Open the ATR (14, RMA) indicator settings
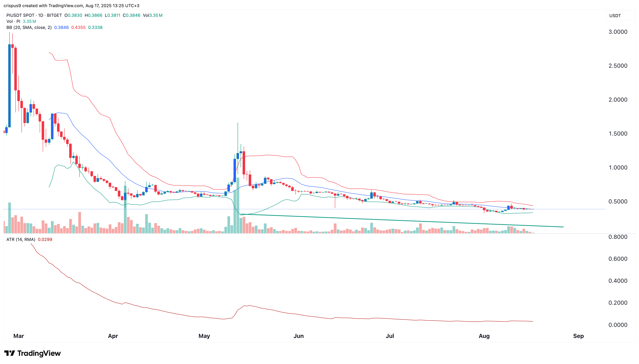This screenshot has height=364, width=639. coord(21,239)
